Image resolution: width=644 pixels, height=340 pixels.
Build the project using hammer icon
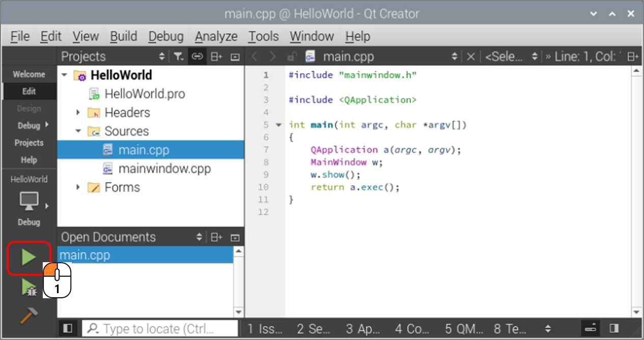click(29, 316)
